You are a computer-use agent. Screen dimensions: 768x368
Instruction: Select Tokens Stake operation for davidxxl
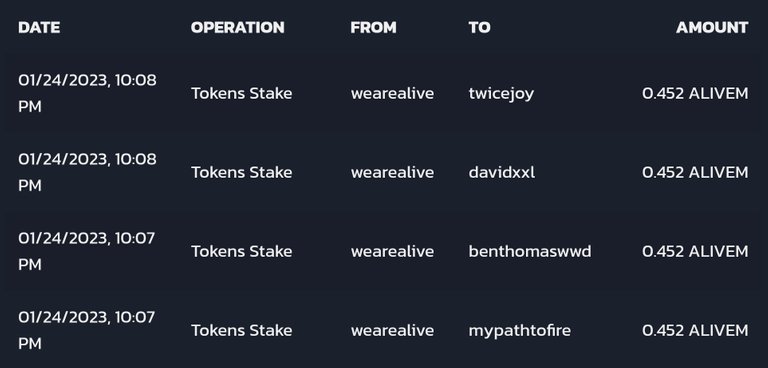tap(241, 172)
